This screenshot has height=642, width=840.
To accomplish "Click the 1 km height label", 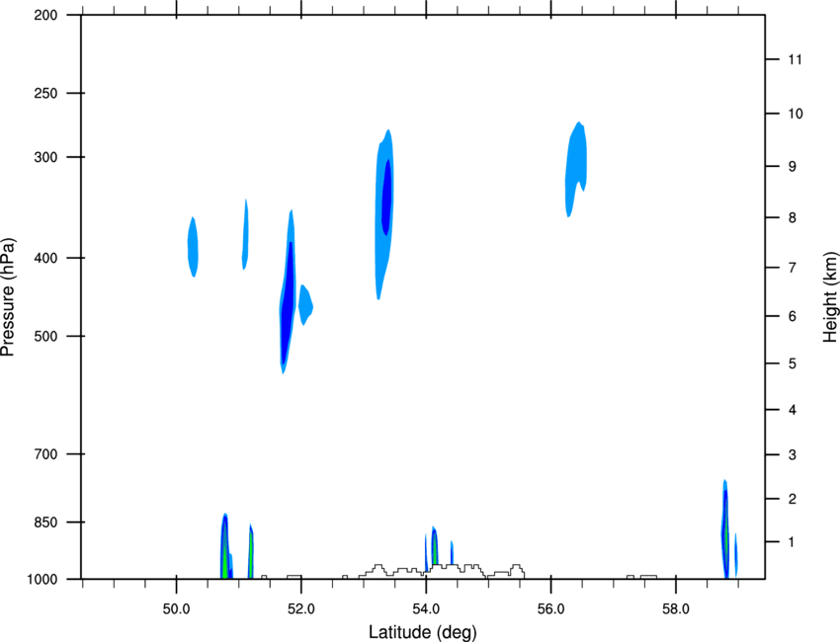I will coord(793,542).
